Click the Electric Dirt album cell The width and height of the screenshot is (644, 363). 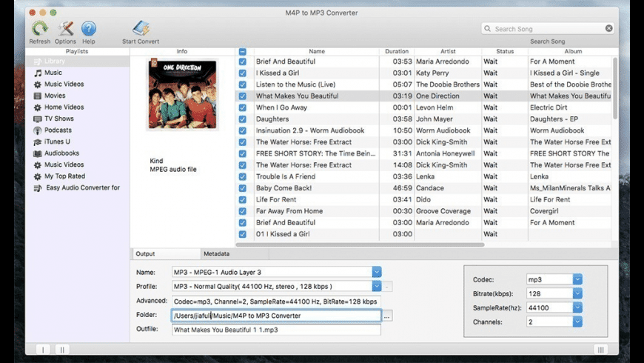click(x=549, y=107)
